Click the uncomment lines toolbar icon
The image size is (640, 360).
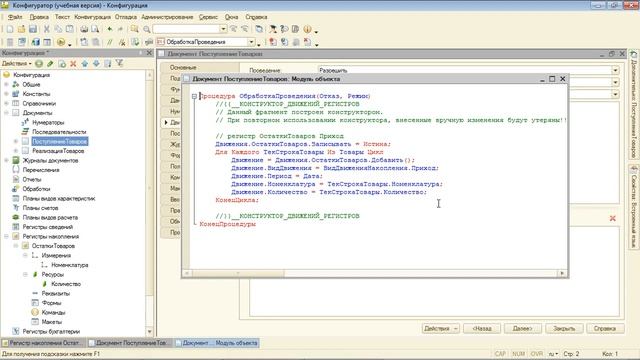[122, 42]
